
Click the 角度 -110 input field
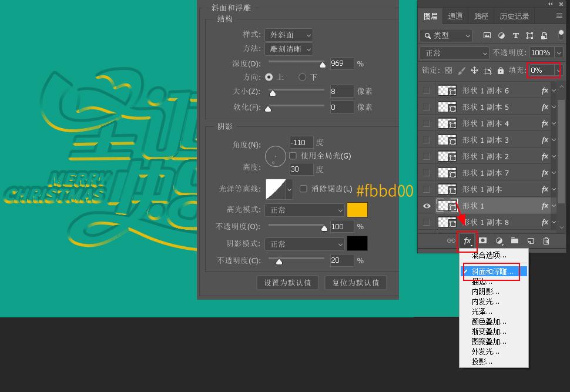click(x=301, y=142)
